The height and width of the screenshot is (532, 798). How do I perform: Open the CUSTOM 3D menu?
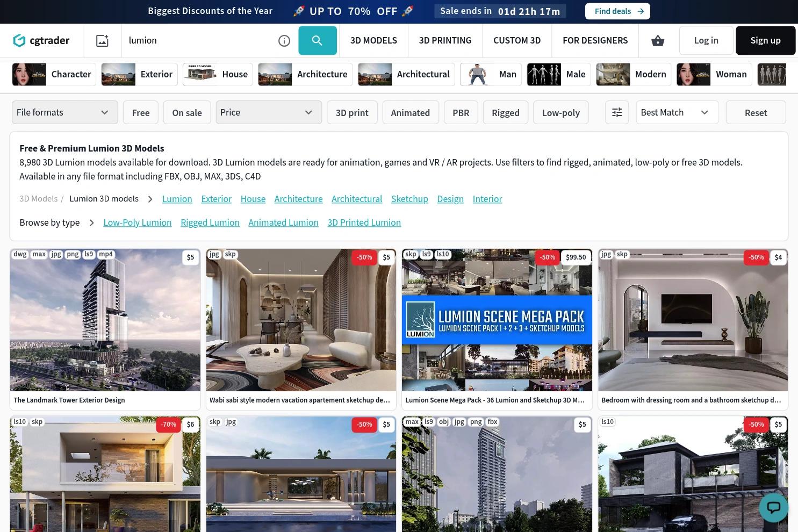coord(517,40)
